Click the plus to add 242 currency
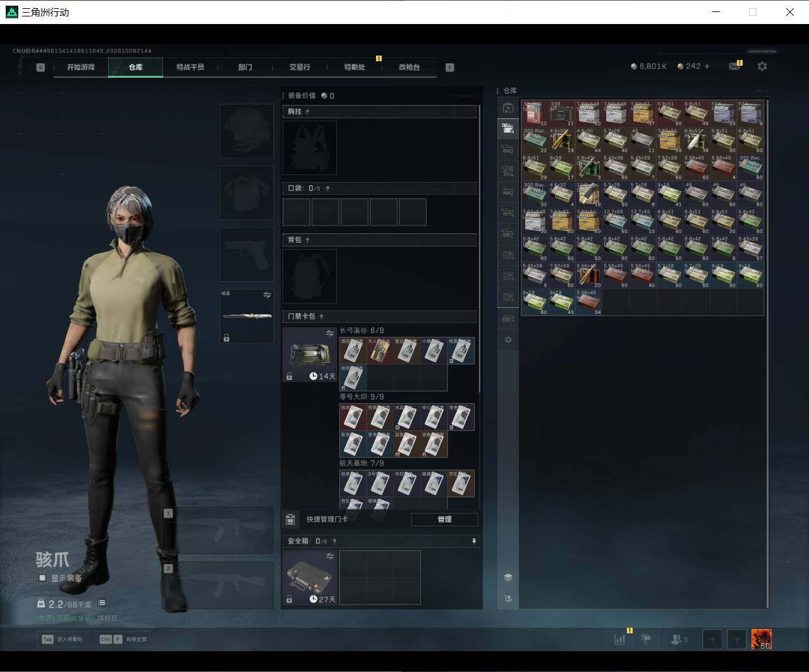This screenshot has width=809, height=672. pos(707,66)
